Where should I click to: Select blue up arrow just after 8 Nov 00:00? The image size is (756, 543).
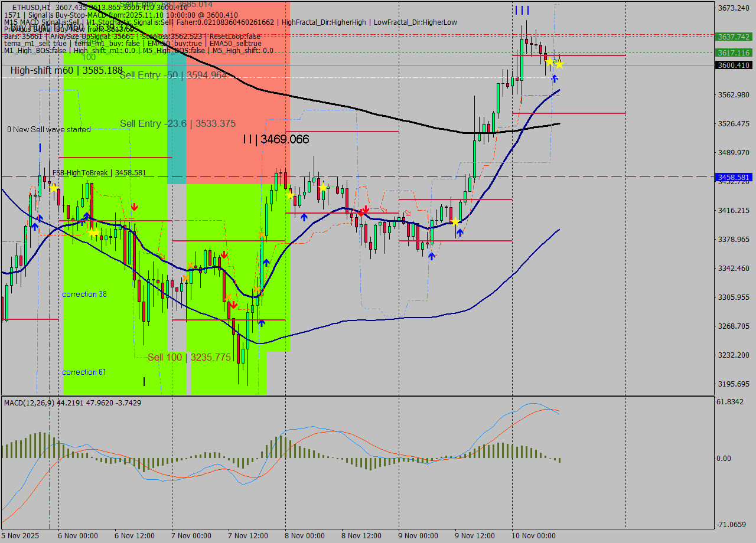tap(304, 217)
